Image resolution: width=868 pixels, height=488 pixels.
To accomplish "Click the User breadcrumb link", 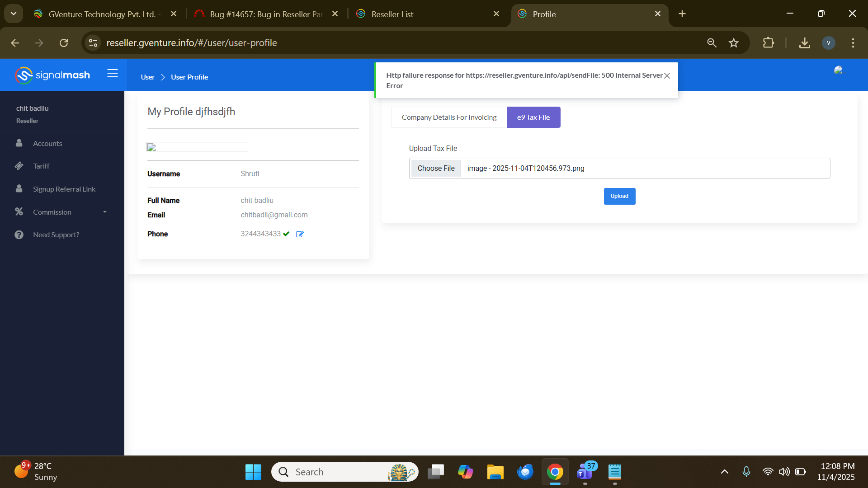I will pos(147,77).
